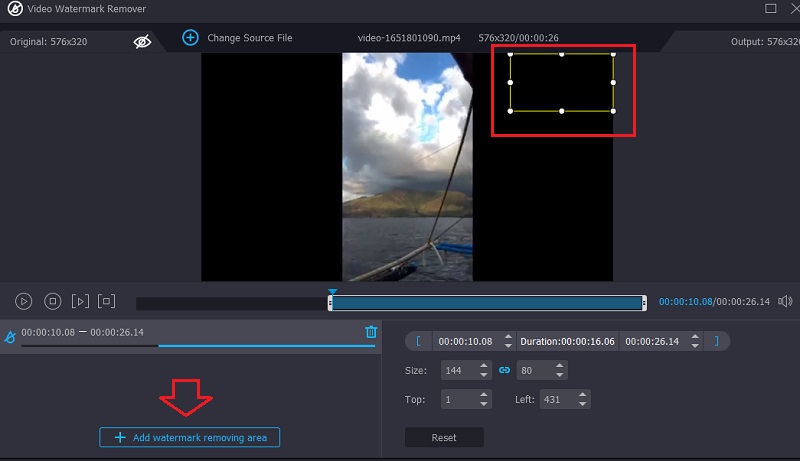The image size is (800, 461).
Task: Delete the 00:00:10.08 watermark segment with trash icon
Action: 371,332
